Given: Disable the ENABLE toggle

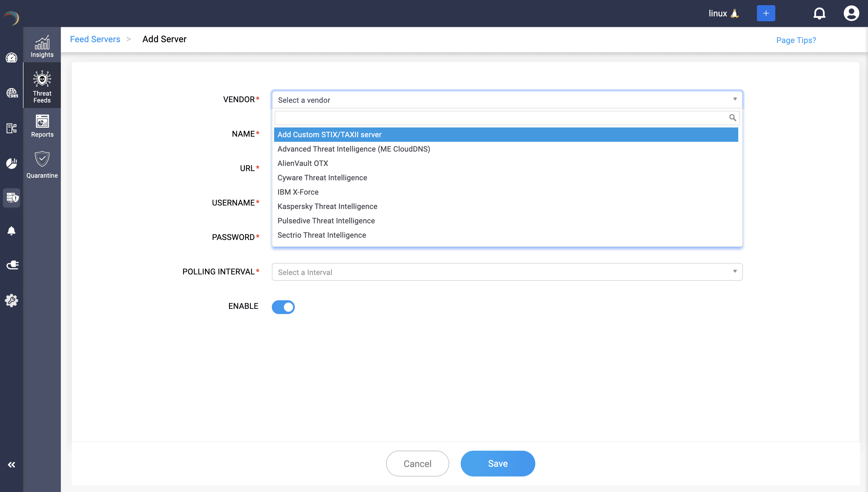Looking at the screenshot, I should tap(283, 307).
